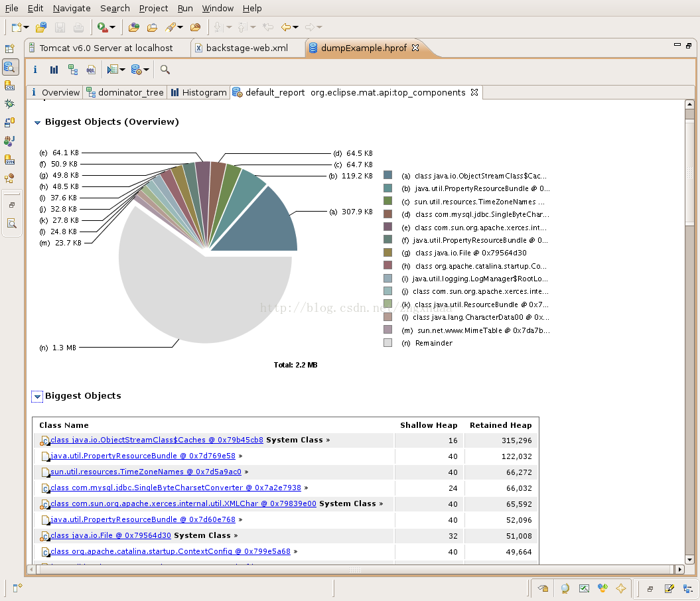Viewport: 700px width, 601px height.
Task: Open dropdown arrow beside Run server icon
Action: pos(113,28)
